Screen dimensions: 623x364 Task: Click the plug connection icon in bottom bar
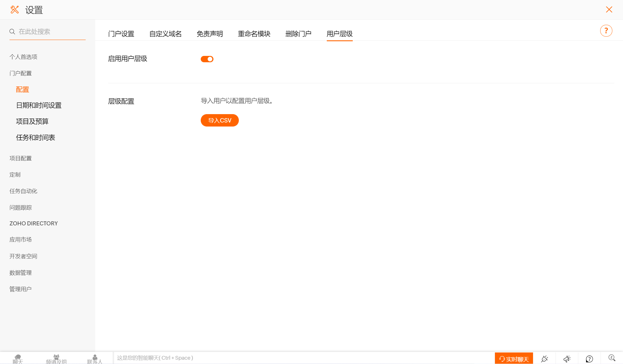point(544,359)
